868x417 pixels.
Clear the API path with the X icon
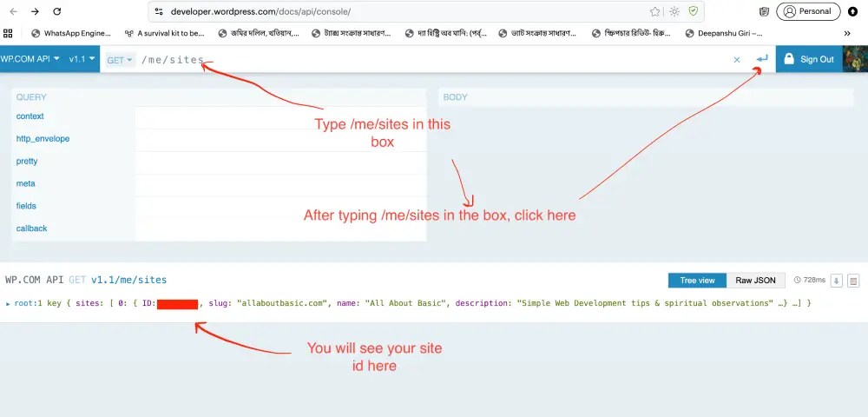737,60
